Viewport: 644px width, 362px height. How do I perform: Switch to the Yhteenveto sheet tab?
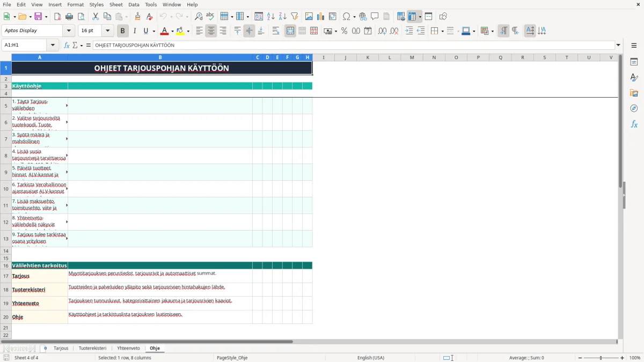[128, 349]
